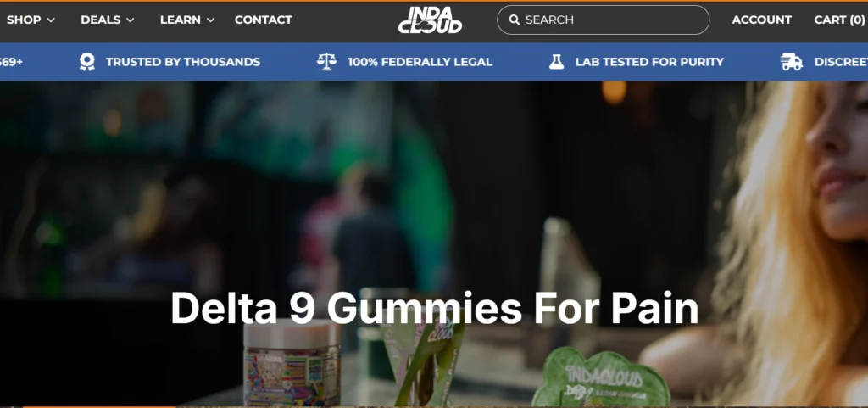Screen dimensions: 868x408
Task: Open the Account page
Action: 762,20
